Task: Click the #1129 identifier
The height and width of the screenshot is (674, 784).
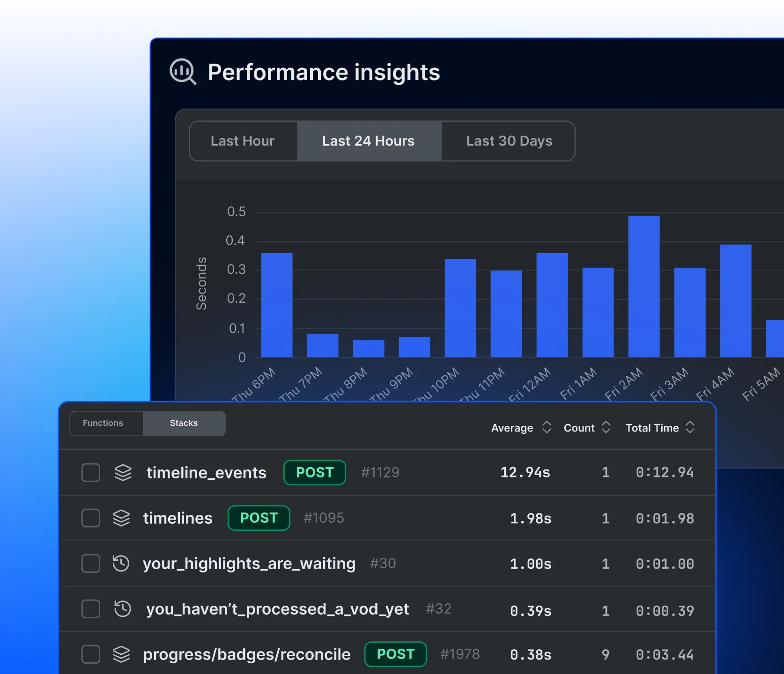Action: (380, 473)
